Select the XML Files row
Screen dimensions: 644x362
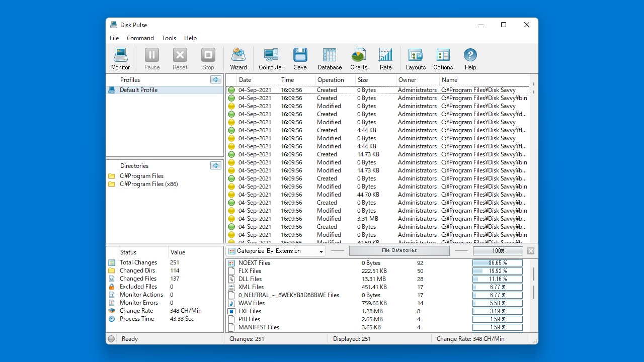pos(377,287)
